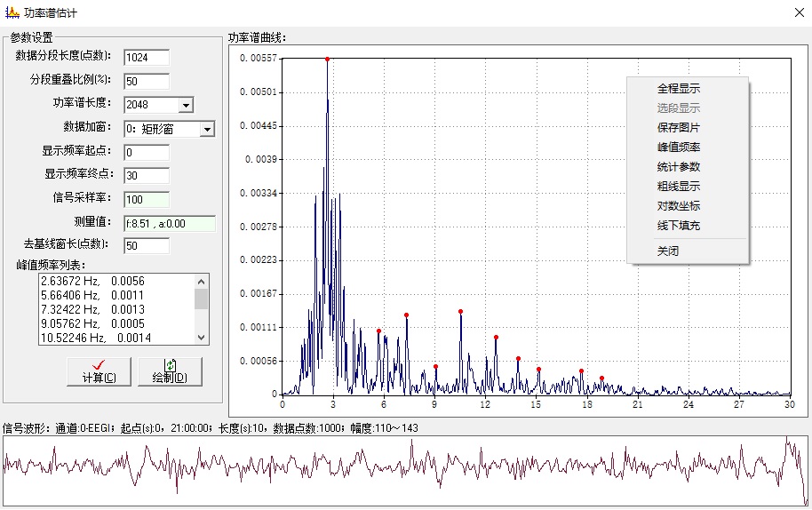Image resolution: width=812 pixels, height=510 pixels.
Task: Click the highest red peak marker near 2.6 Hz
Action: [327, 60]
